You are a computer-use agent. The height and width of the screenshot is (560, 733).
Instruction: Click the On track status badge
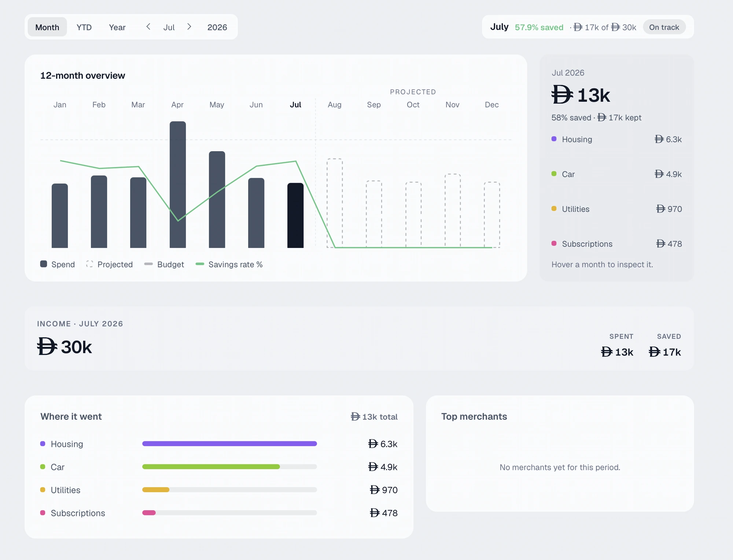tap(664, 27)
